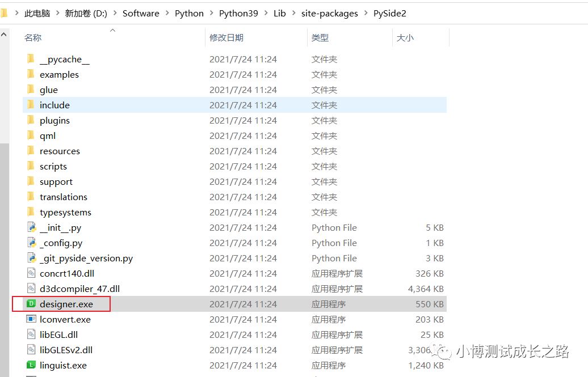Select the __init__.py Python file icon

31,227
